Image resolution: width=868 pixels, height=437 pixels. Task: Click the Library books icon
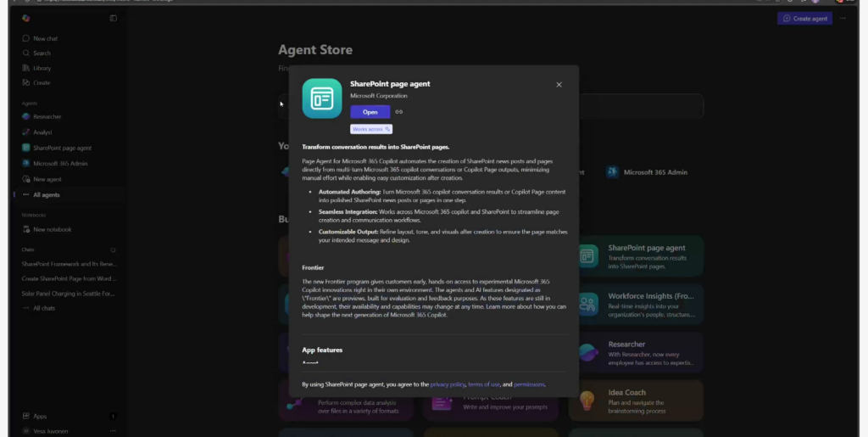tap(26, 68)
